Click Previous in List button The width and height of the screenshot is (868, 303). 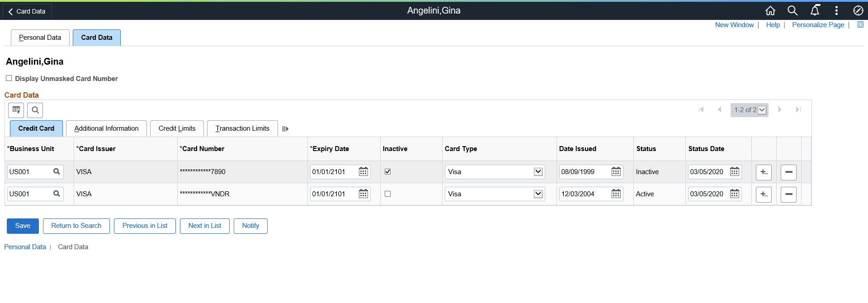tap(145, 226)
